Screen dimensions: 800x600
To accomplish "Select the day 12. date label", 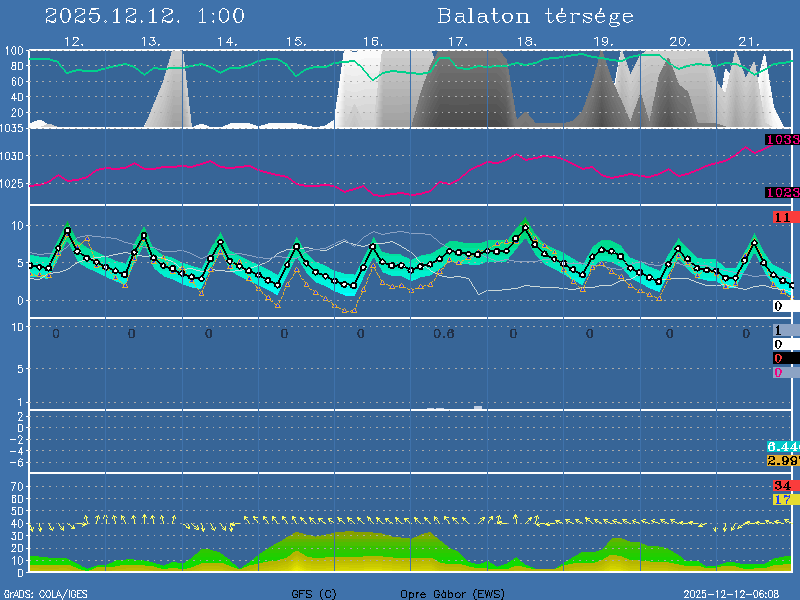I will click(x=74, y=41).
